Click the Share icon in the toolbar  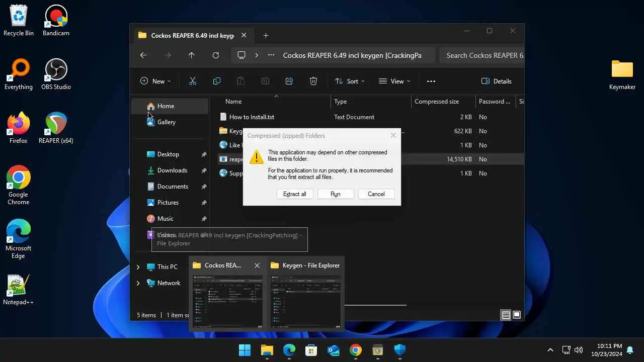click(289, 81)
